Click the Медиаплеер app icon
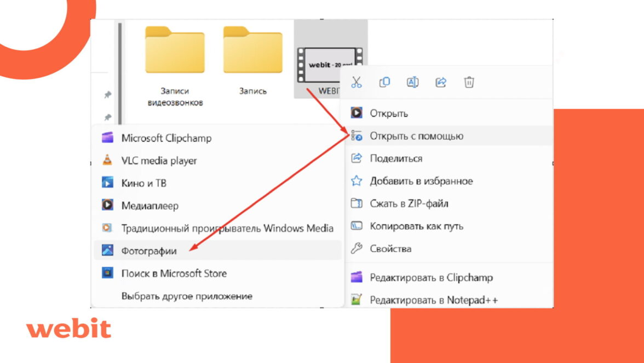The image size is (644, 363). point(107,205)
